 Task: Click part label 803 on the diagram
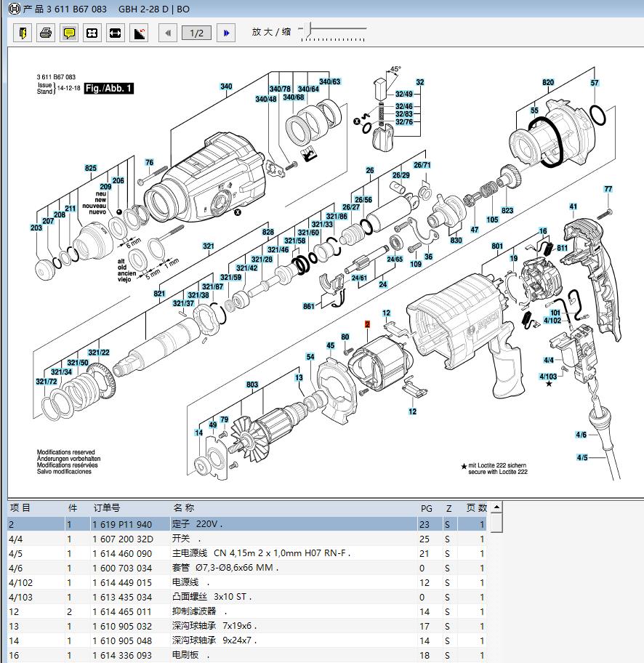pos(252,385)
